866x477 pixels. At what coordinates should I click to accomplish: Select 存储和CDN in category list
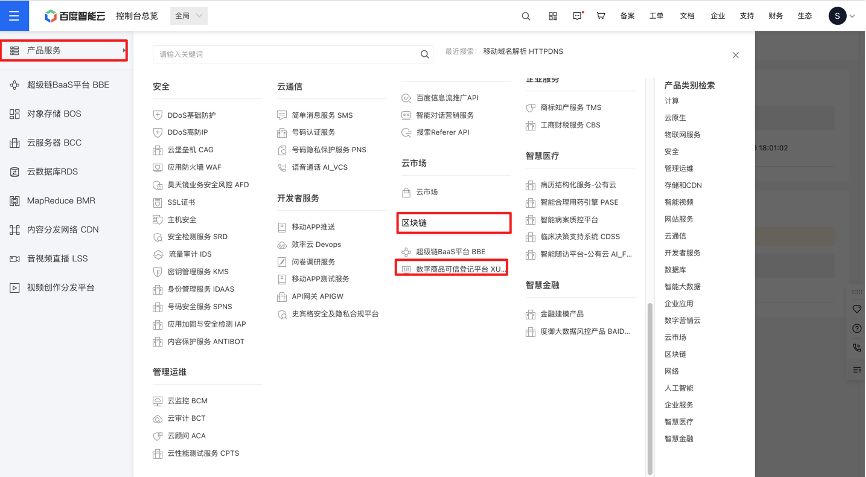coord(683,186)
